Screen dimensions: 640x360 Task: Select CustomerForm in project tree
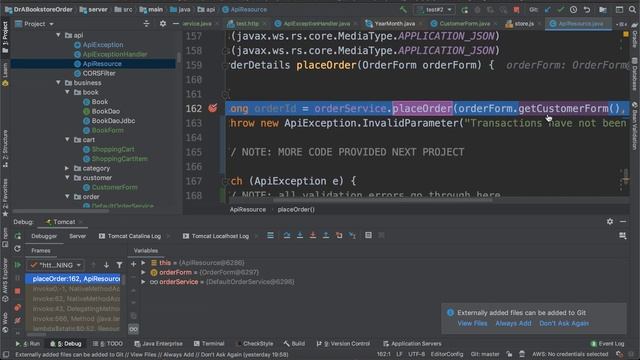(x=114, y=187)
